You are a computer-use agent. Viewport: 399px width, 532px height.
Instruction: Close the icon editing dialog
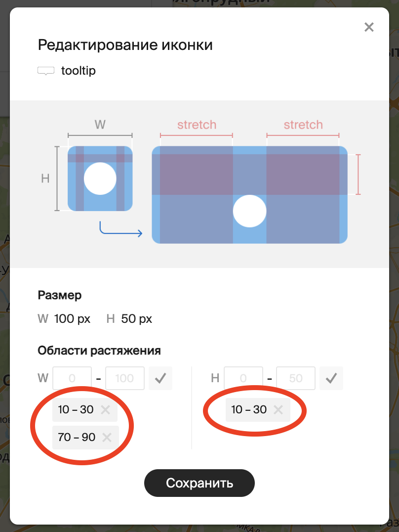(369, 27)
